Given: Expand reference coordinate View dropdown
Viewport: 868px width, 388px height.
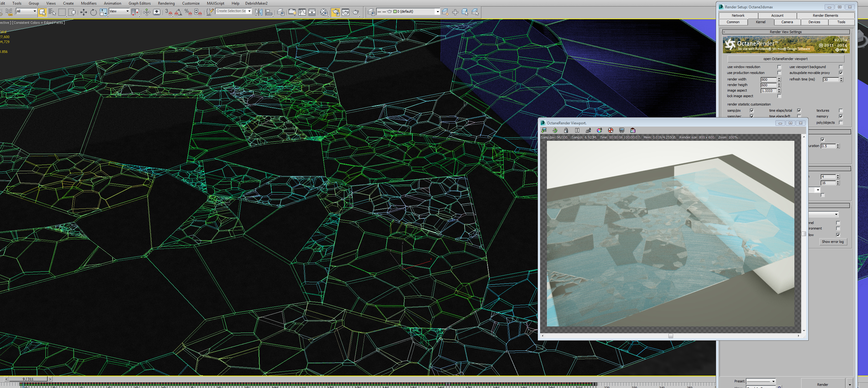Looking at the screenshot, I should click(127, 11).
